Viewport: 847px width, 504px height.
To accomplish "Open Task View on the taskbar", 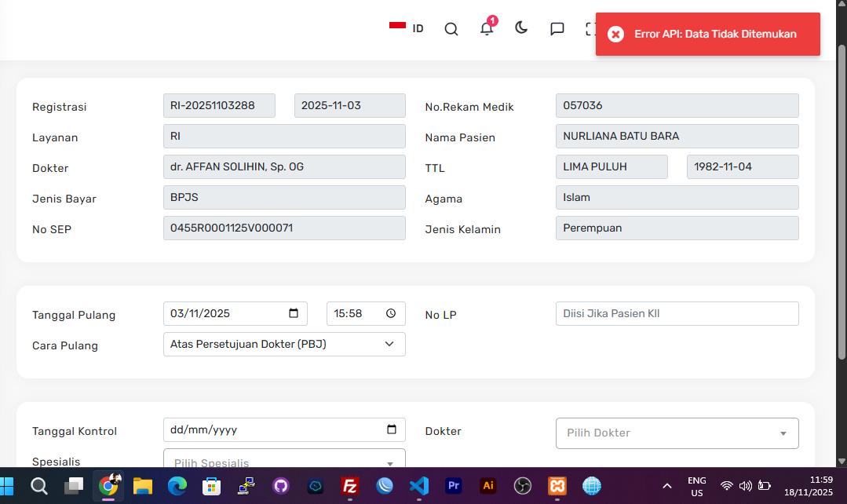I will (74, 486).
